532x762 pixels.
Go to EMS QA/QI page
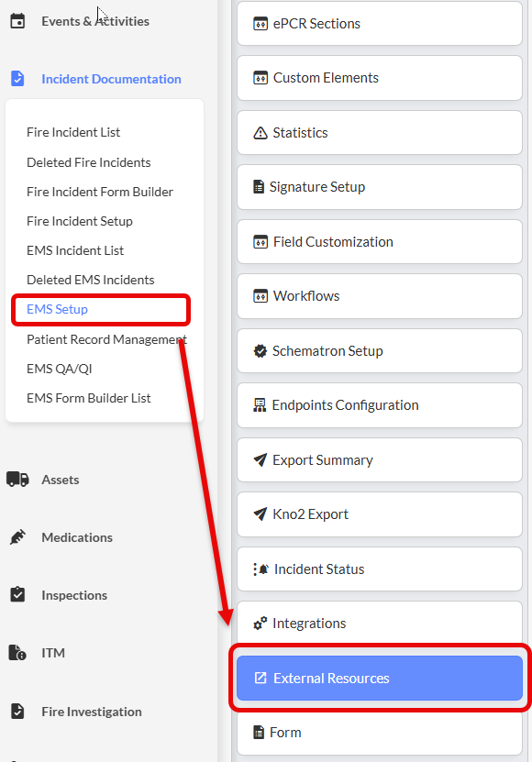(x=60, y=369)
